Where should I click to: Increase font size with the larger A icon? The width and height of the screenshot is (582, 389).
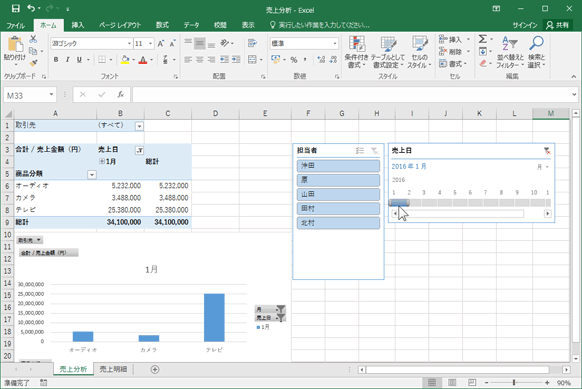160,43
